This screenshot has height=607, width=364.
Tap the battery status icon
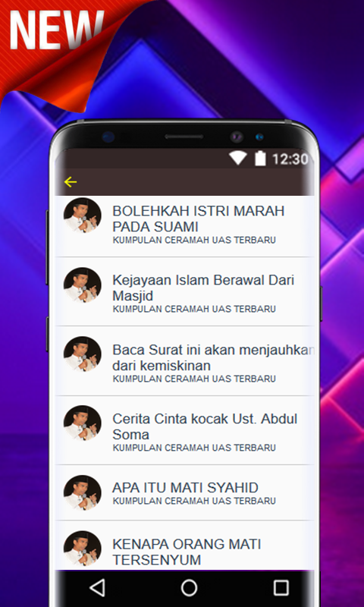260,159
